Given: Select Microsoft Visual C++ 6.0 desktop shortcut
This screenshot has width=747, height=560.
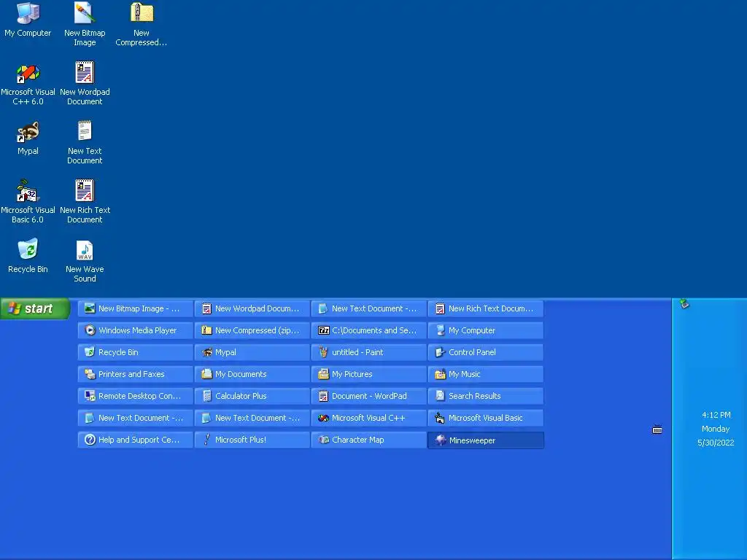Looking at the screenshot, I should [28, 84].
